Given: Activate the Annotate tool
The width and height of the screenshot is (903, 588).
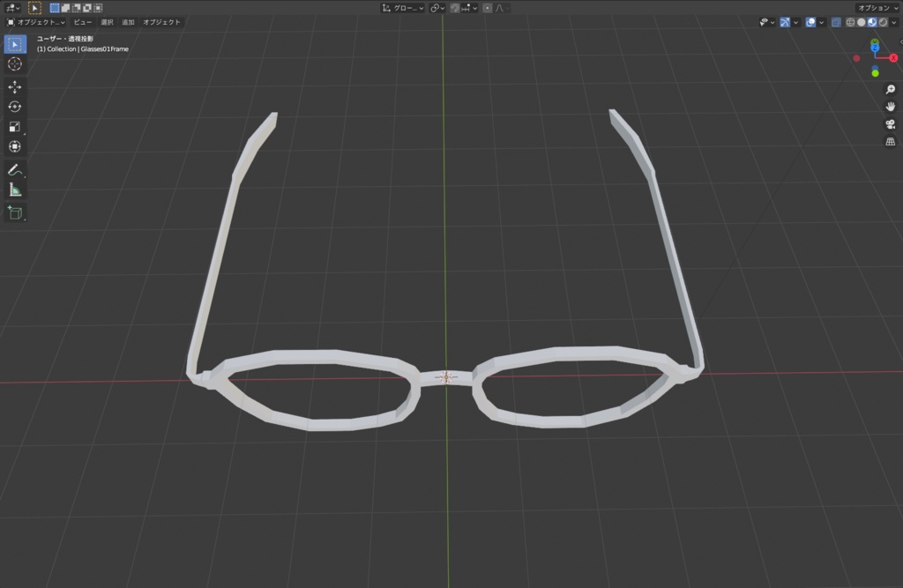Looking at the screenshot, I should click(14, 169).
